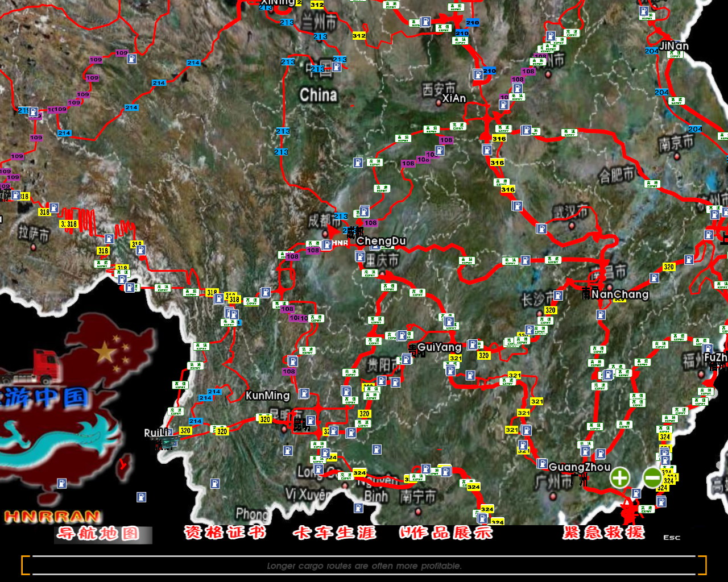Click the Lhasa (拉萨市) city dot marker
The height and width of the screenshot is (582, 728).
tap(33, 247)
